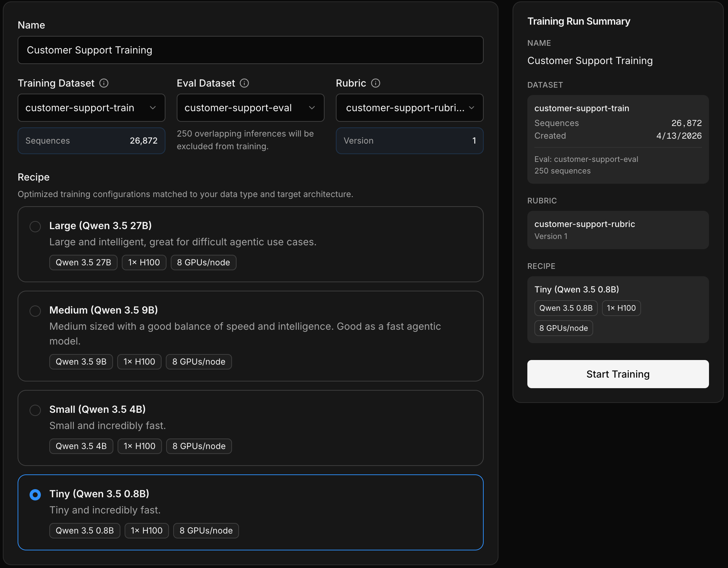
Task: Click the Qwen 3.5 9B tag in Medium recipe
Action: 81,362
